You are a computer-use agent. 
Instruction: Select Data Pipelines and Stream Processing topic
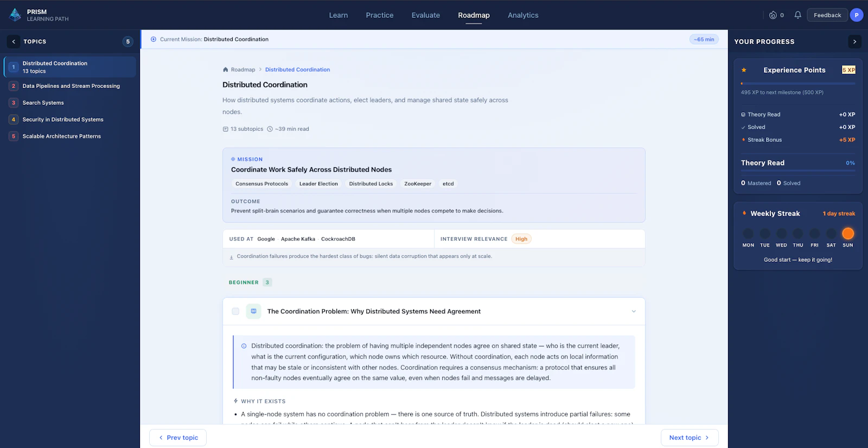(70, 86)
